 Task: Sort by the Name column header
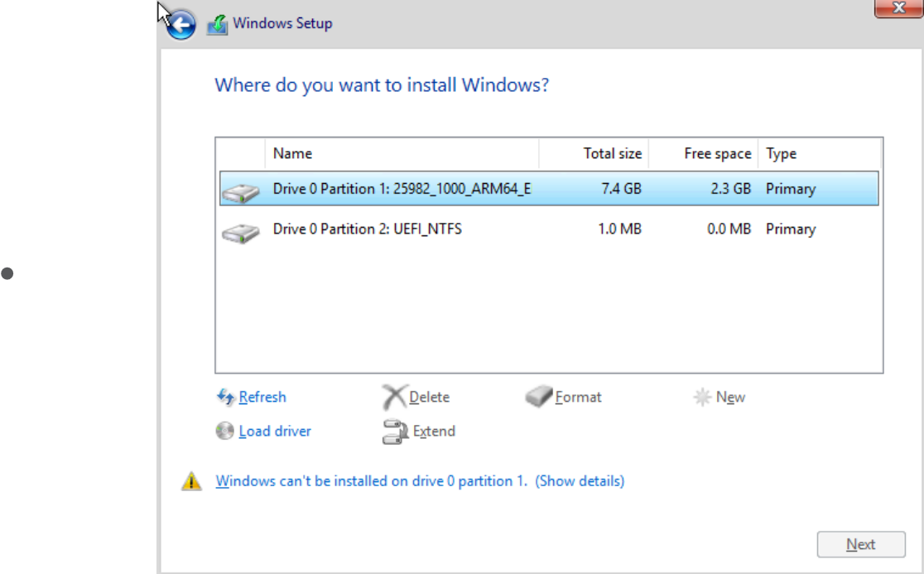coord(402,154)
